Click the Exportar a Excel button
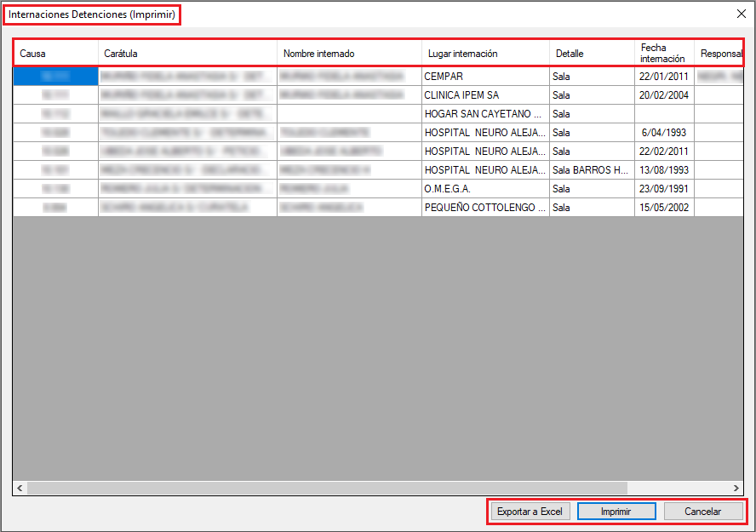The width and height of the screenshot is (756, 532). 530,512
